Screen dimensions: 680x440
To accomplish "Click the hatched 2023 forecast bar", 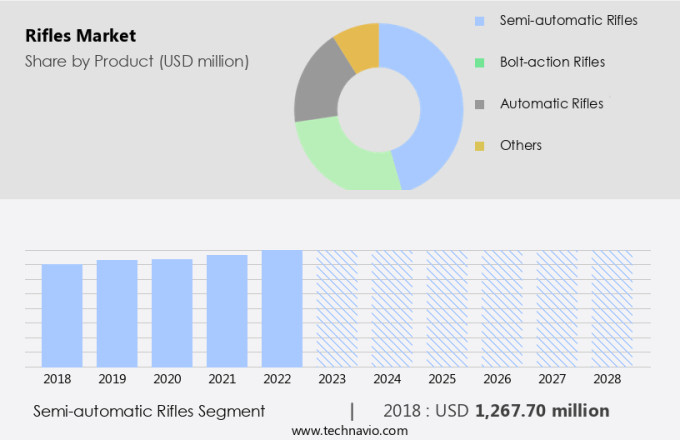I will 337,308.
